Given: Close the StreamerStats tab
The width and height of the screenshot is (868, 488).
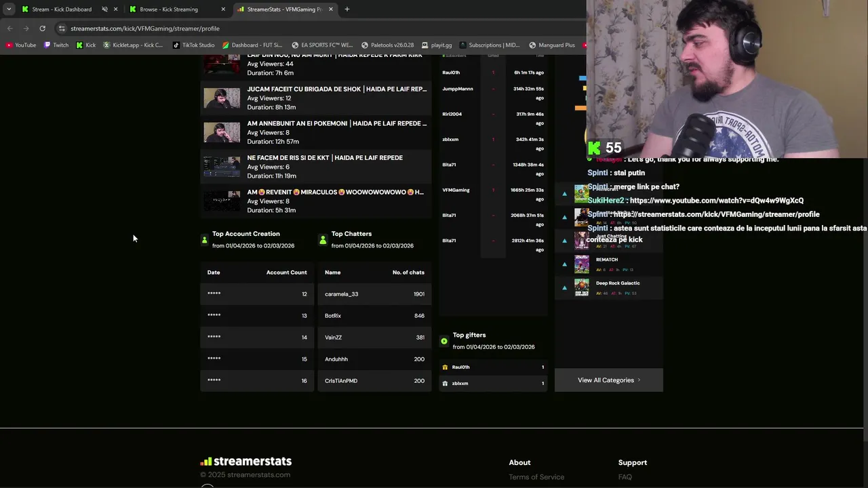Looking at the screenshot, I should 331,9.
